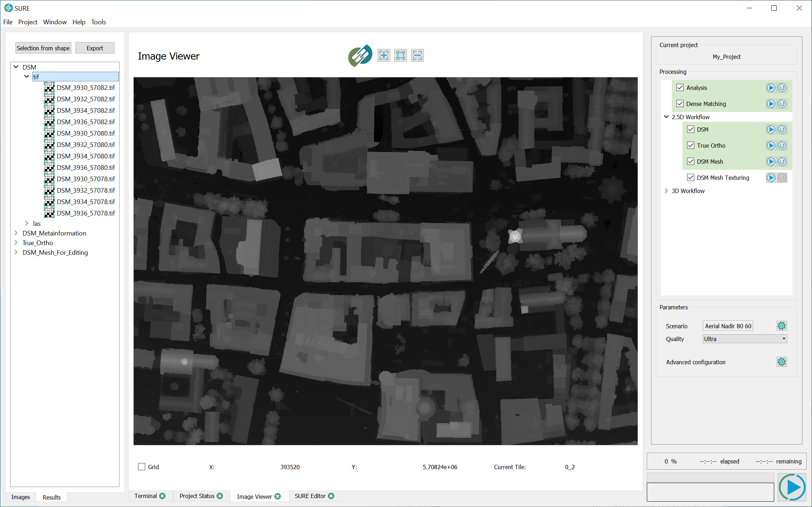
Task: Enable the Grid checkbox
Action: (x=142, y=467)
